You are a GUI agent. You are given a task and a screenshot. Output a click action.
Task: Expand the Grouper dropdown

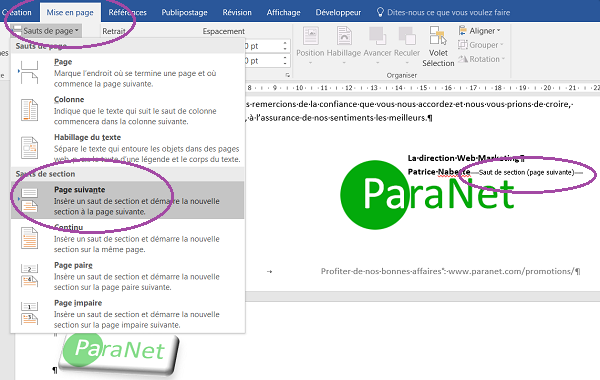[481, 45]
